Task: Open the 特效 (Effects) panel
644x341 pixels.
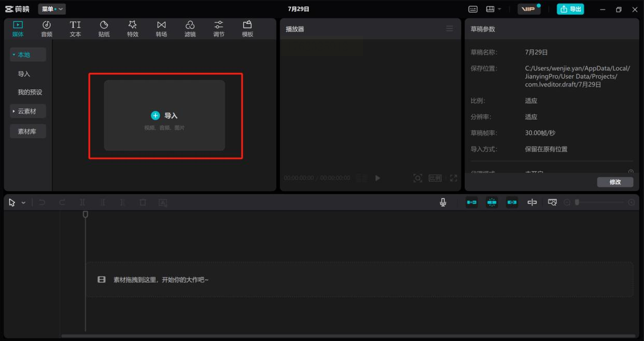Action: 133,29
